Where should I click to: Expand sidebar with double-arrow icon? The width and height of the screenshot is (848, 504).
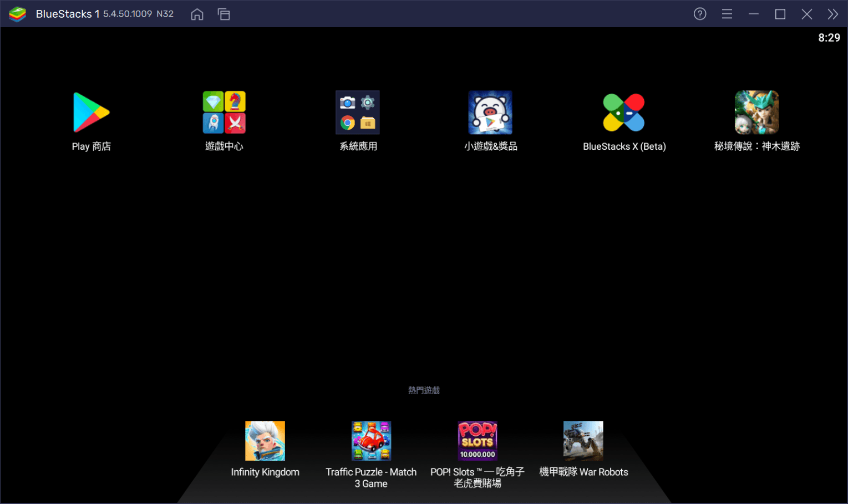[x=833, y=14]
